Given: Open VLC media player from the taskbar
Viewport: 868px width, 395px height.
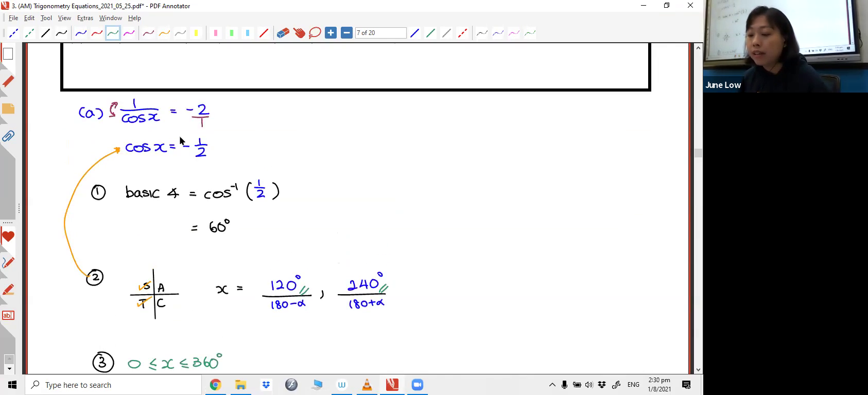Looking at the screenshot, I should click(x=367, y=385).
